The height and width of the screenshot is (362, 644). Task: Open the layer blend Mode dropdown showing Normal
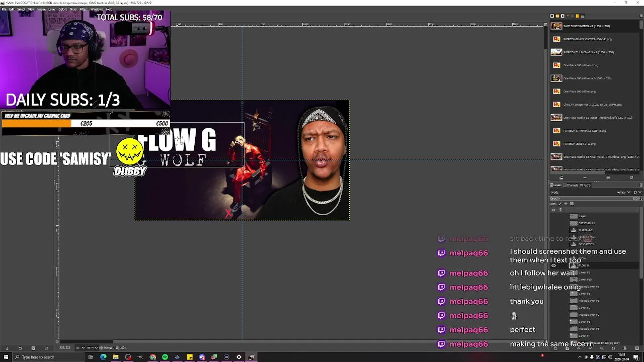tap(623, 192)
